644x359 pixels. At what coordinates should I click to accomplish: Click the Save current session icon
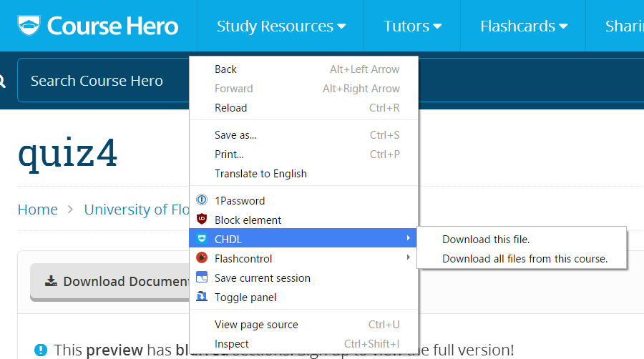(x=202, y=277)
